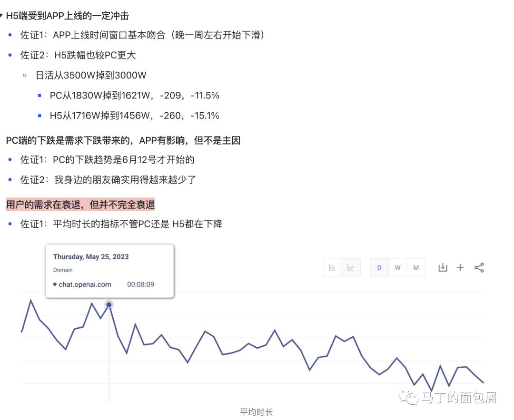
Task: Click the May 25 data point marker
Action: coord(109,305)
